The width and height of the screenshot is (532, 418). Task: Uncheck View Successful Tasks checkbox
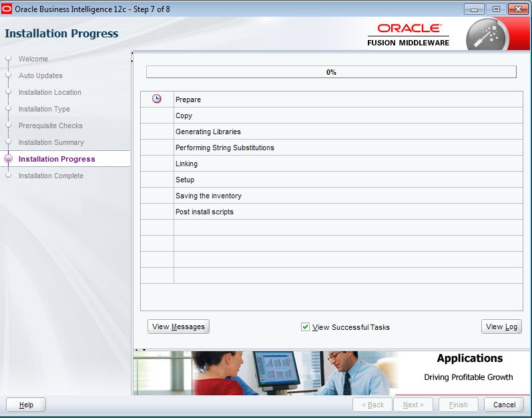click(x=305, y=327)
